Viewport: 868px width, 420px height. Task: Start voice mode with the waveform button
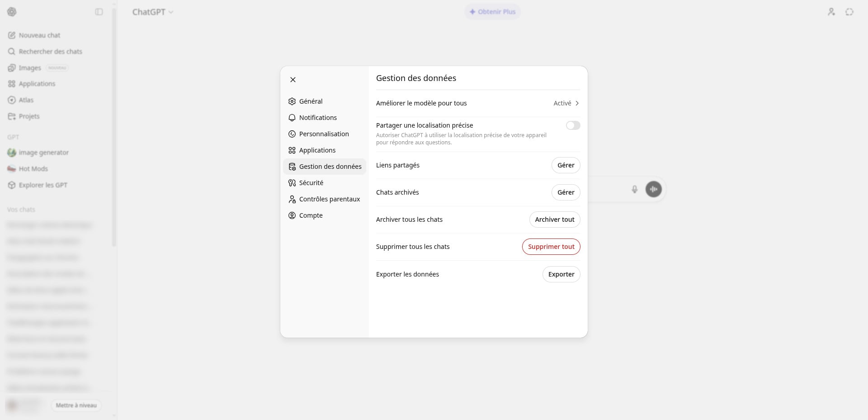coord(653,189)
